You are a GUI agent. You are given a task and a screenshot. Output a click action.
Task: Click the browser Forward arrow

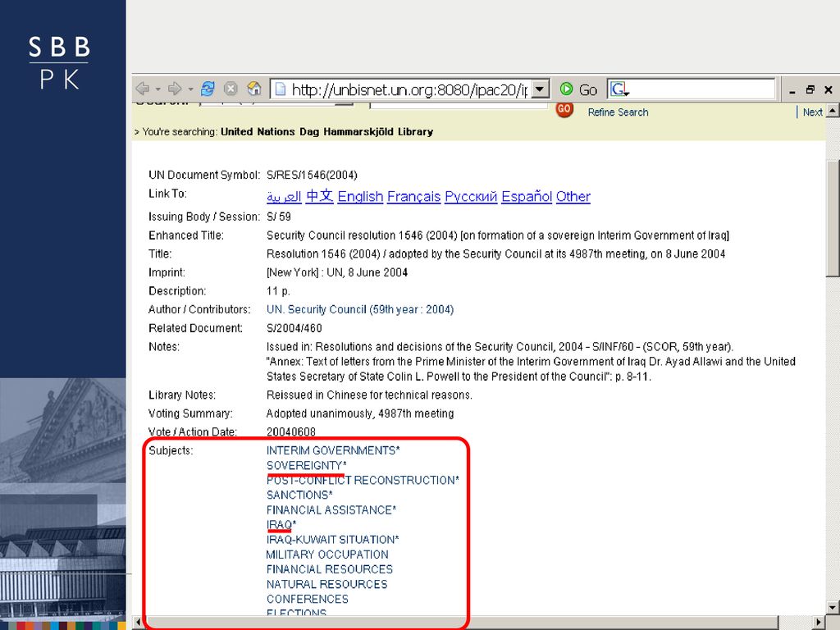point(175,89)
